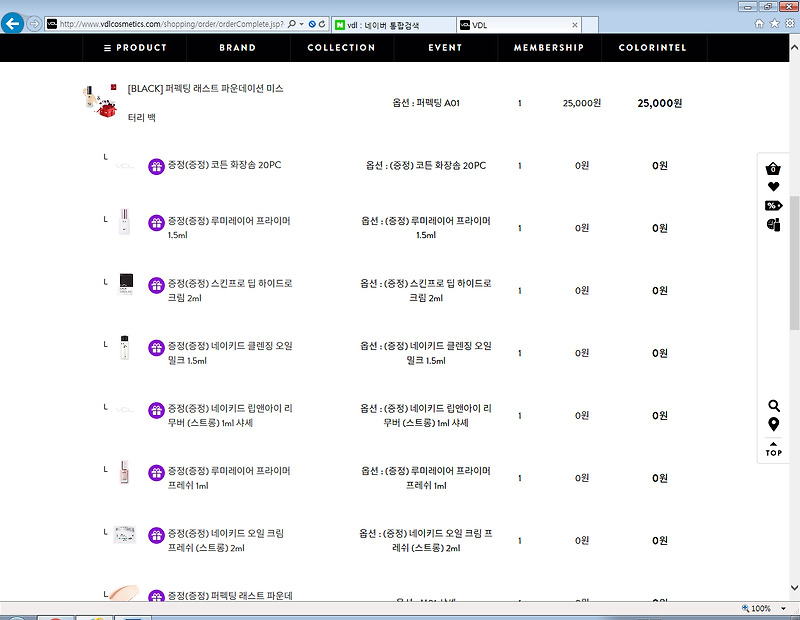Open browser Tools gear icon
The width and height of the screenshot is (800, 620).
[x=790, y=23]
